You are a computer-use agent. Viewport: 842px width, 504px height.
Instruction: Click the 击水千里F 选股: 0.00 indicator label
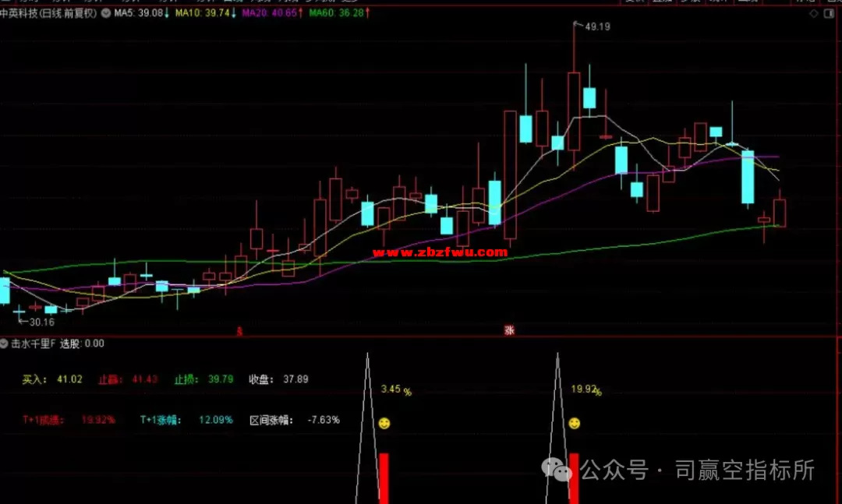tap(58, 344)
